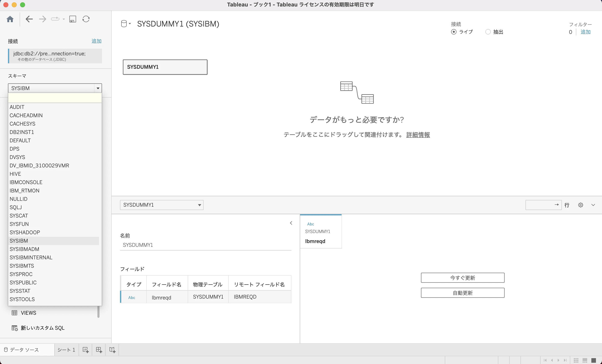The height and width of the screenshot is (364, 602).
Task: Choose the DB2INST1 schema
Action: pos(54,132)
